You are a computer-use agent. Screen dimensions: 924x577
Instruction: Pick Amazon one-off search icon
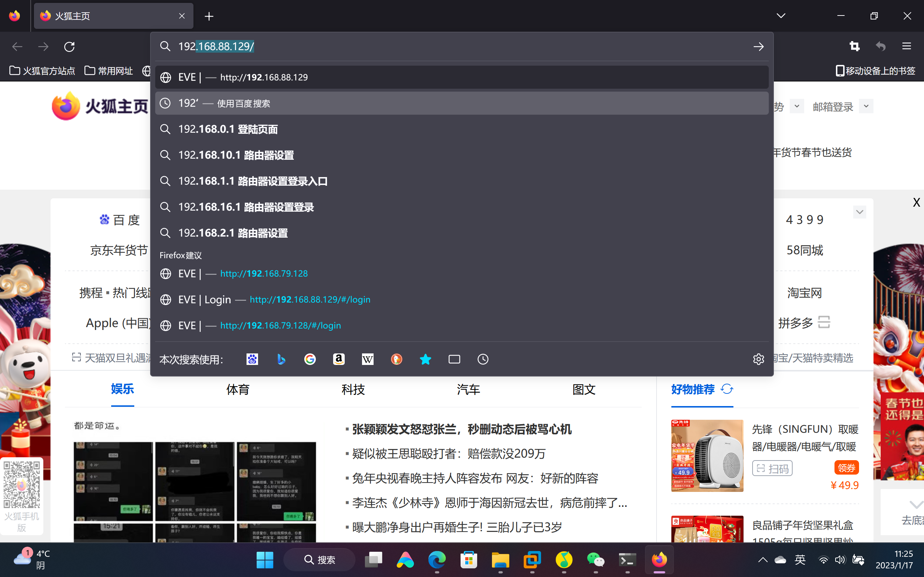339,359
